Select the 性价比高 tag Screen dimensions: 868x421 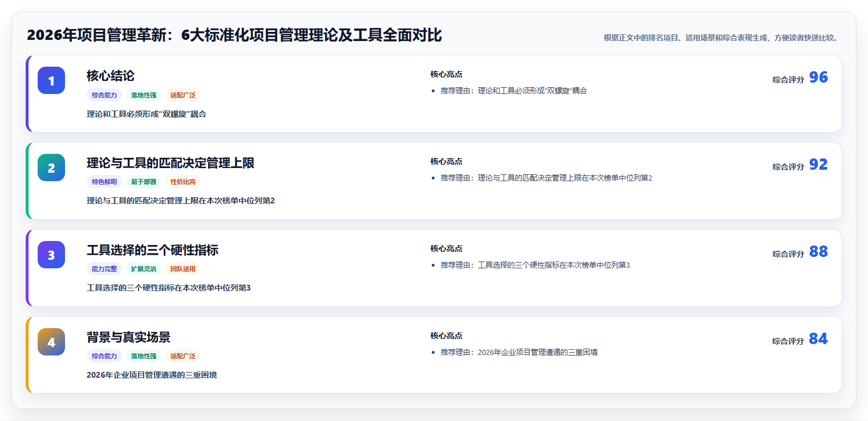(x=183, y=182)
